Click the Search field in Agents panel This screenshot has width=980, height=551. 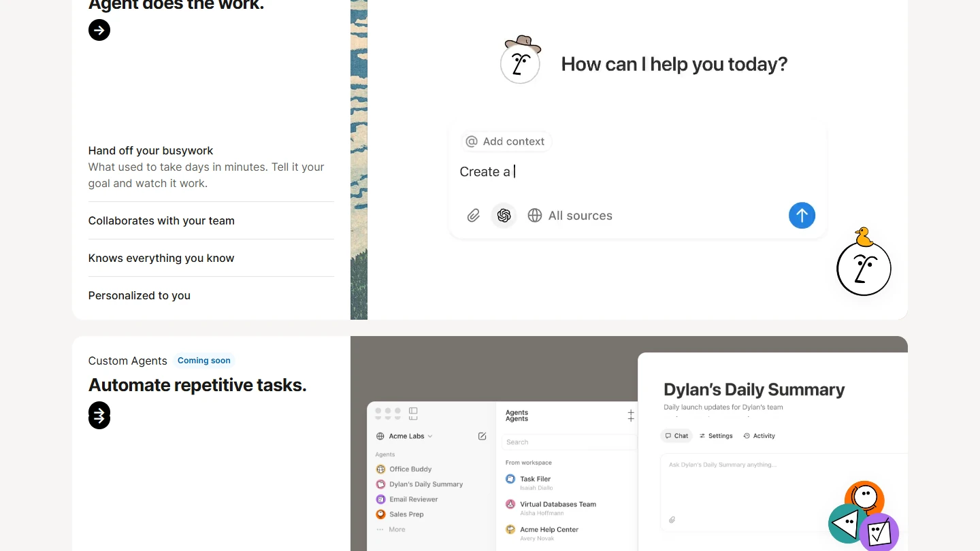click(x=568, y=442)
